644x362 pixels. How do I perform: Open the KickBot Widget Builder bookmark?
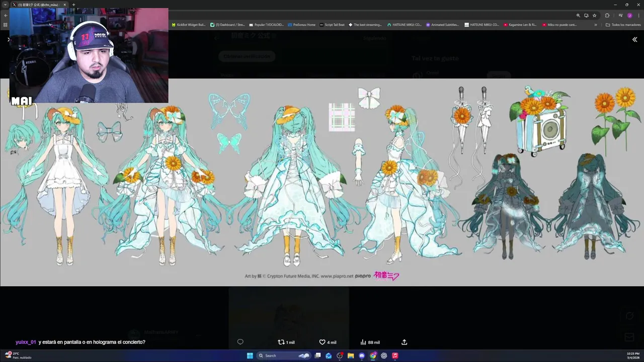click(x=189, y=25)
